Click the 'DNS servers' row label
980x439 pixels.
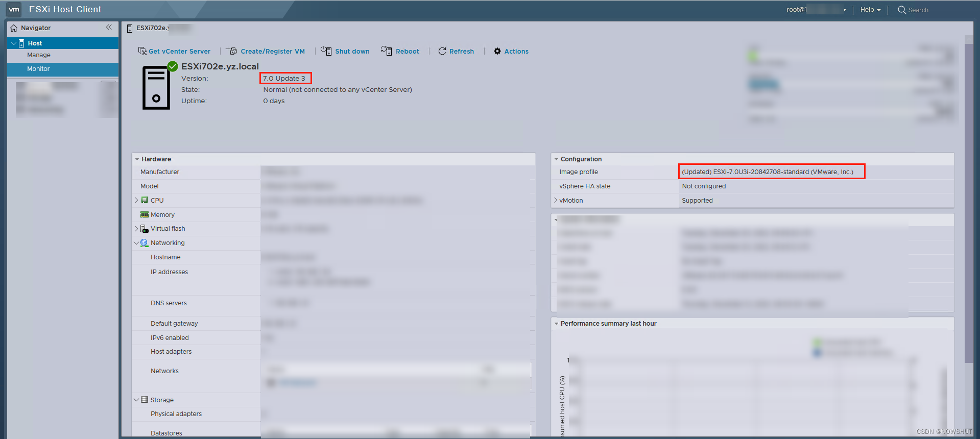[x=169, y=303]
